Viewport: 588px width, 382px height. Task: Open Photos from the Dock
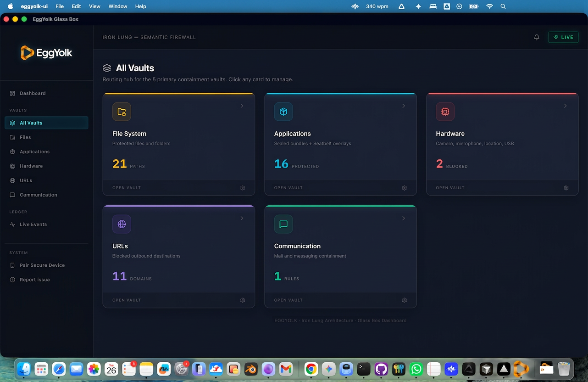click(94, 369)
